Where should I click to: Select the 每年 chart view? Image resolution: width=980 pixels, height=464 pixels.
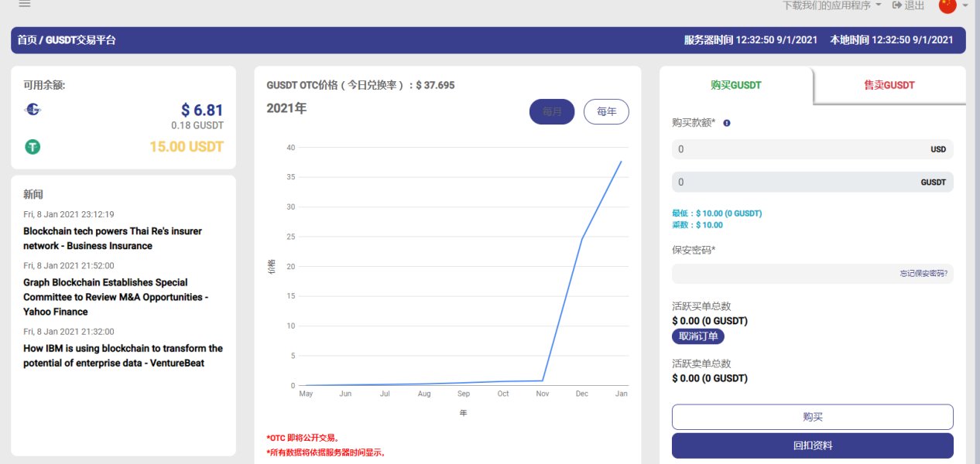pyautogui.click(x=606, y=111)
